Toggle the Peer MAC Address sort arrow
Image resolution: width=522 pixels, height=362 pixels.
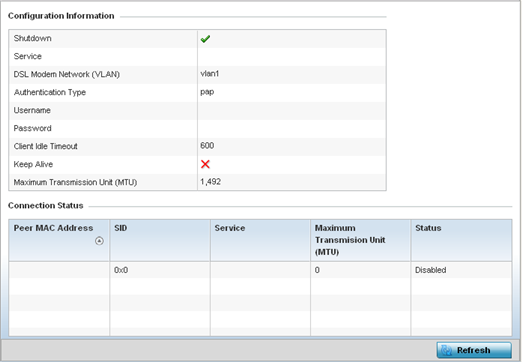click(x=99, y=241)
